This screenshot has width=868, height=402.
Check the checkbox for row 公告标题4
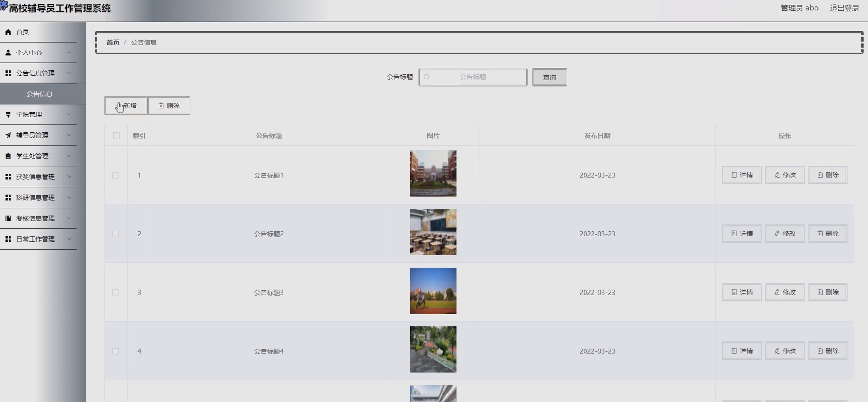tap(115, 351)
